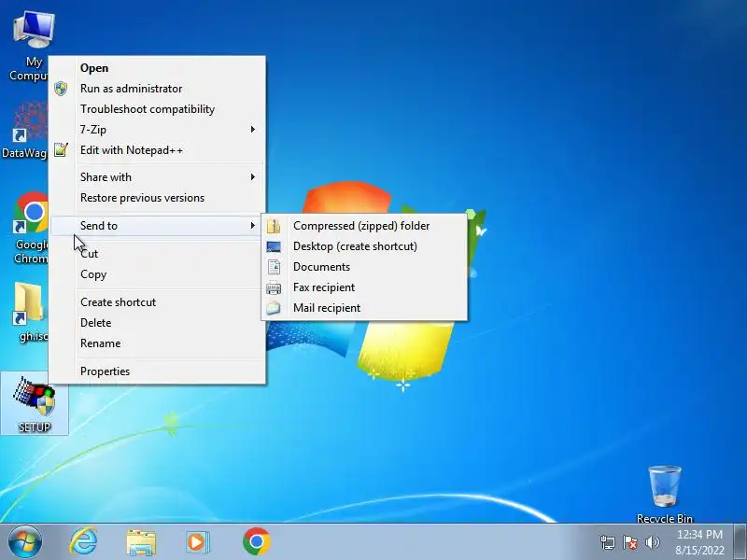Open the Action Center flag icon
Image resolution: width=747 pixels, height=560 pixels.
(x=629, y=542)
